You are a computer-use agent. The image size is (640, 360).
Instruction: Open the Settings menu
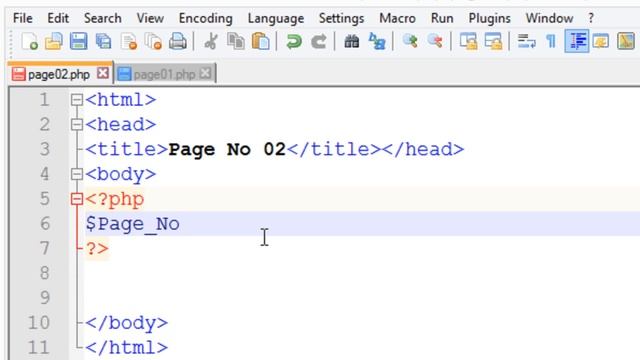[341, 18]
